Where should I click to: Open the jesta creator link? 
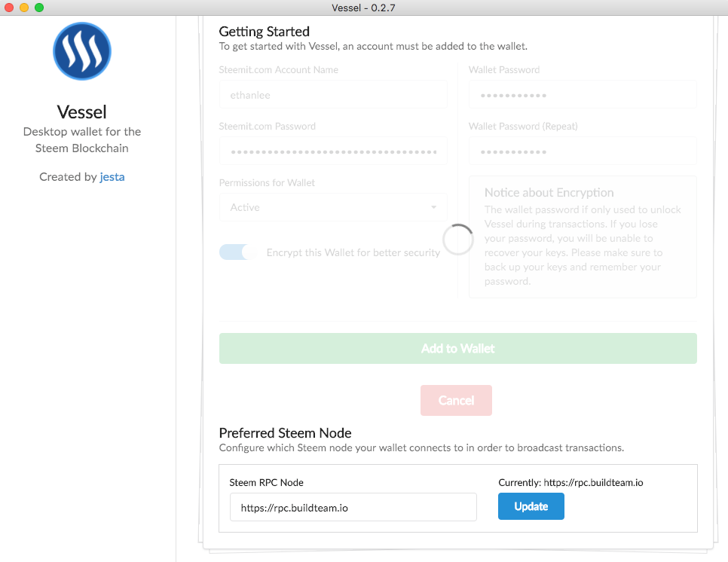click(112, 177)
